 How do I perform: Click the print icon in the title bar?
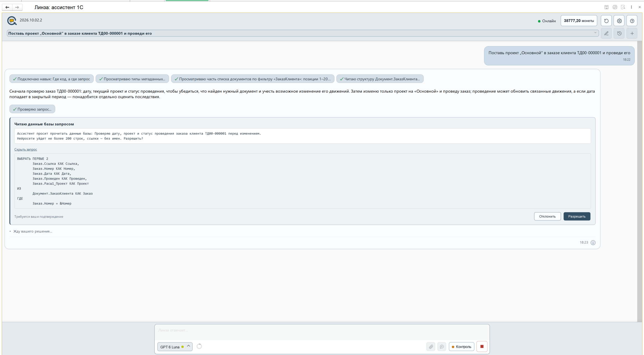[x=615, y=7]
